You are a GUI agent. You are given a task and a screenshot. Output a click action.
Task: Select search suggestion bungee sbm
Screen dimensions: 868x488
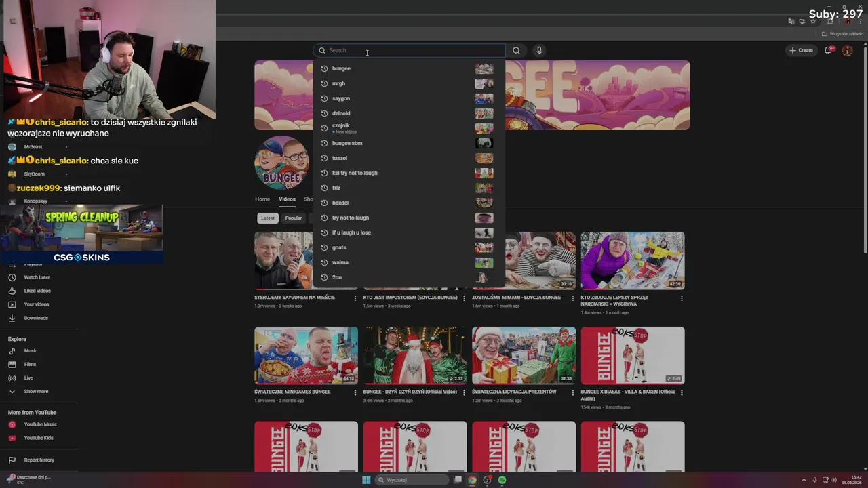410,143
